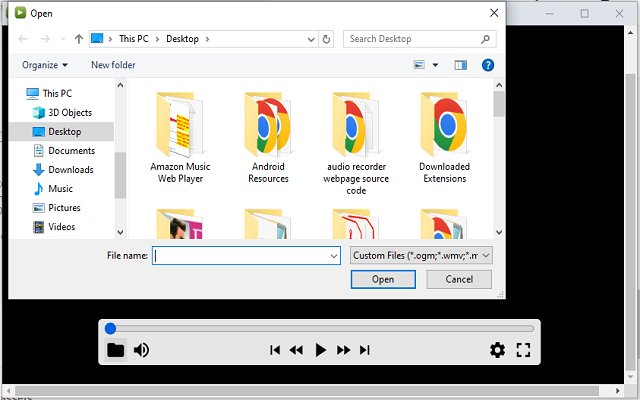This screenshot has width=640, height=400.
Task: Click the rewind button in player controls
Action: click(x=296, y=350)
